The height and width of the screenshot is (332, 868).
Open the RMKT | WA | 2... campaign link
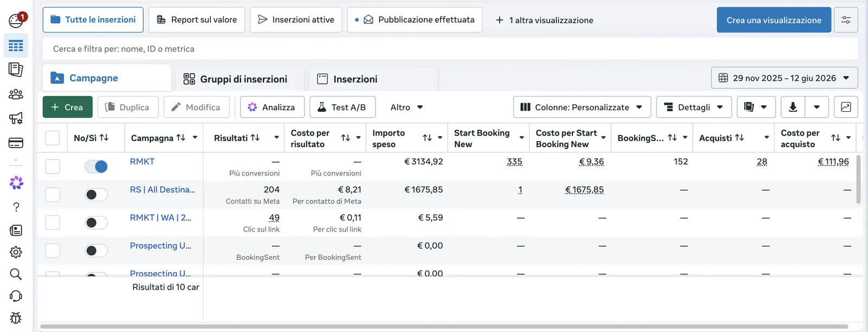tap(161, 218)
